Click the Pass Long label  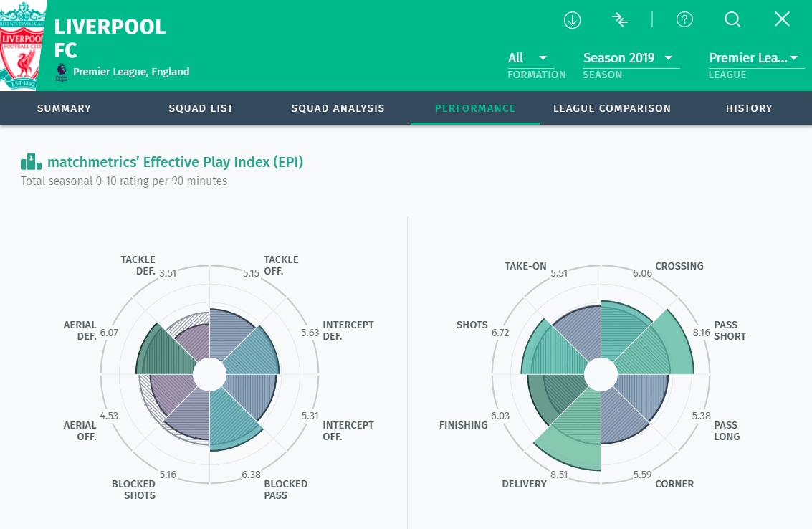[x=727, y=431]
